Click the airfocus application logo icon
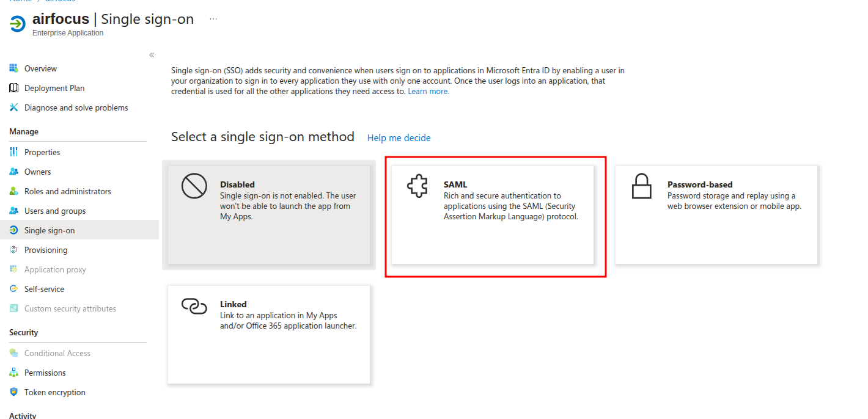The height and width of the screenshot is (419, 868). [x=18, y=24]
